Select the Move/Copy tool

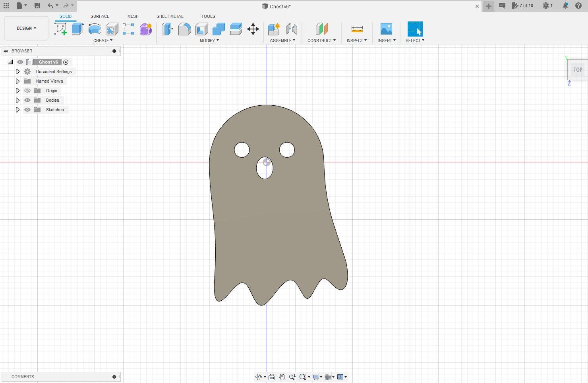253,29
